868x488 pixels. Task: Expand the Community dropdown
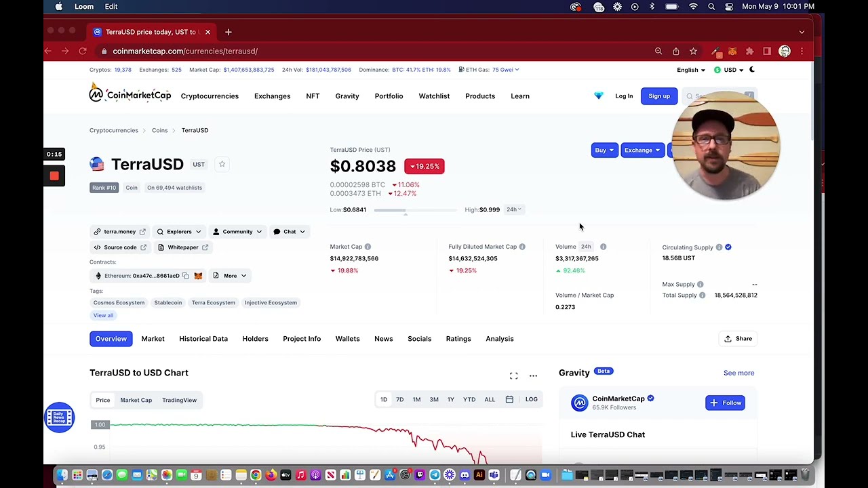click(237, 232)
